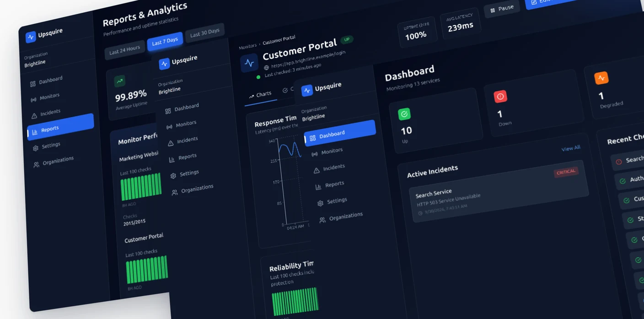This screenshot has height=319, width=644.
Task: Click the green UP status badge
Action: click(347, 40)
